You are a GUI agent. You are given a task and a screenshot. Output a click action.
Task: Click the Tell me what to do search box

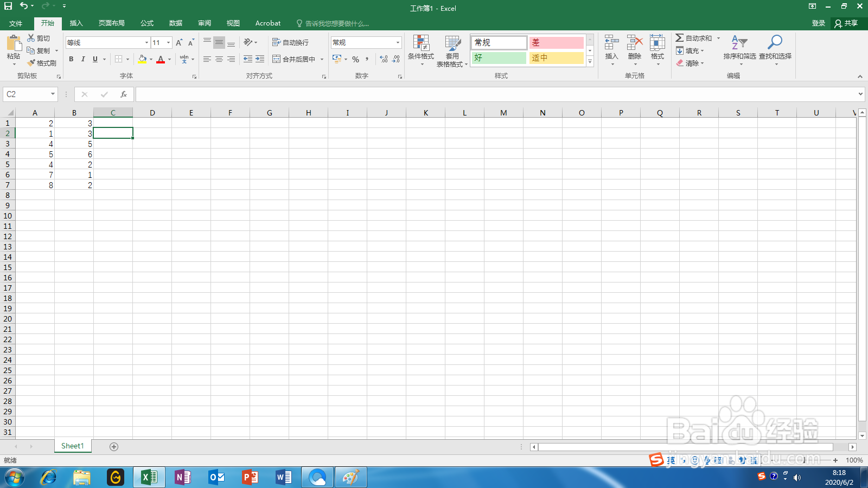[x=333, y=23]
